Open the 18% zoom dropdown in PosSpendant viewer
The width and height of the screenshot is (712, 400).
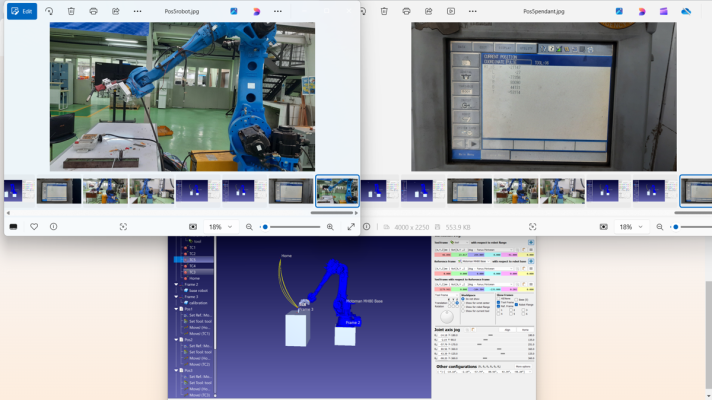[630, 227]
